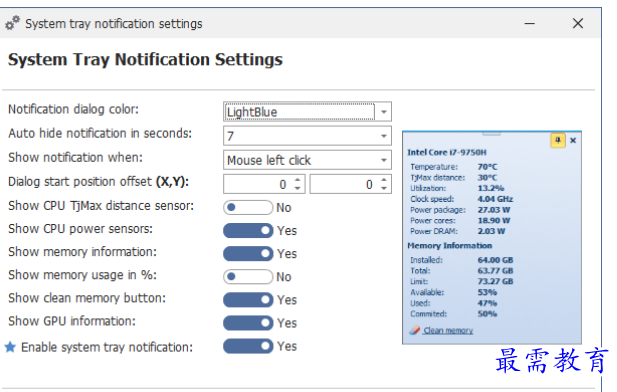
Task: Minimize the settings window
Action: 530,24
